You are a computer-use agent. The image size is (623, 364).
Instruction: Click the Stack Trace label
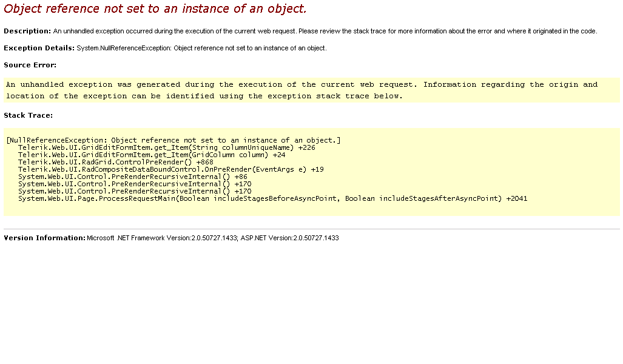click(x=29, y=116)
